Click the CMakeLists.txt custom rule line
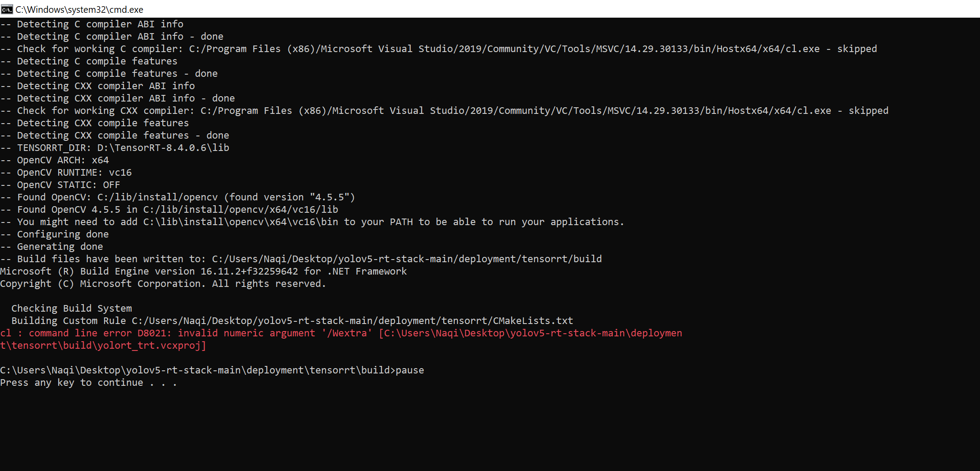Viewport: 980px width, 471px height. click(291, 320)
